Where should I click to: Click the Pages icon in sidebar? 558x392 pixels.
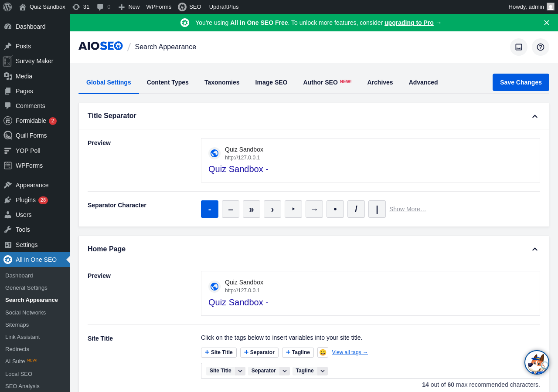pyautogui.click(x=8, y=91)
